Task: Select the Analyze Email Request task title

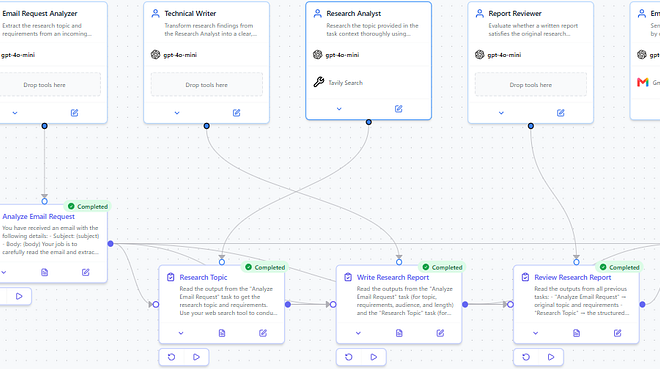Action: tap(38, 216)
